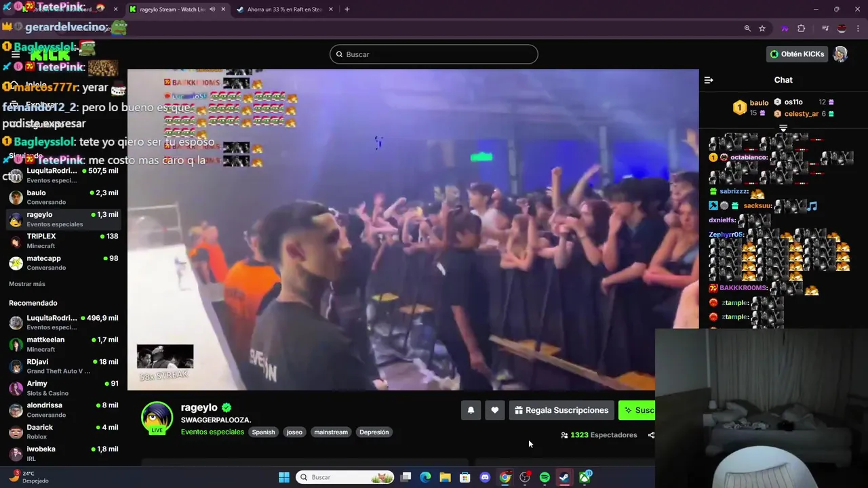Open baulo channel in followed sidebar
The width and height of the screenshot is (868, 488).
pyautogui.click(x=64, y=197)
